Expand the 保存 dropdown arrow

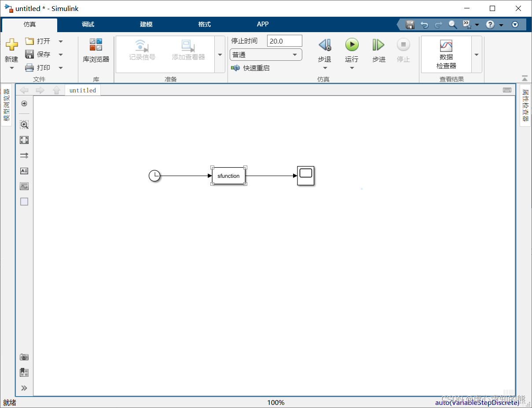(61, 55)
